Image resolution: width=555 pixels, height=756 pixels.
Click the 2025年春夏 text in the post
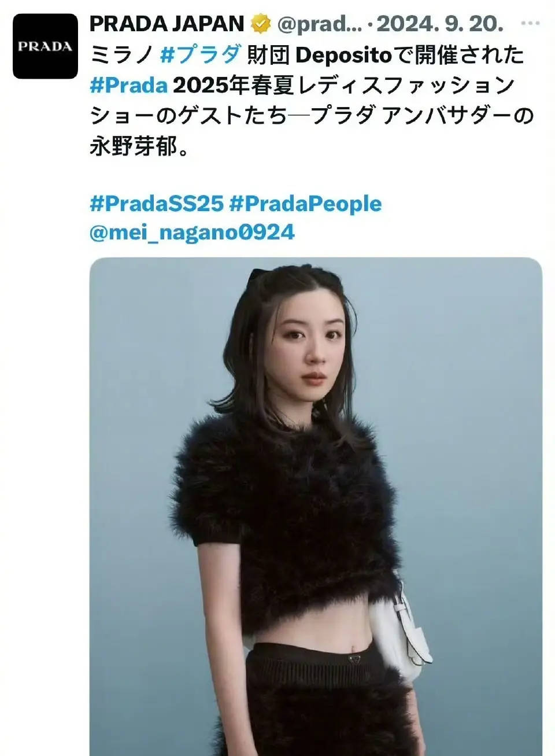click(231, 84)
